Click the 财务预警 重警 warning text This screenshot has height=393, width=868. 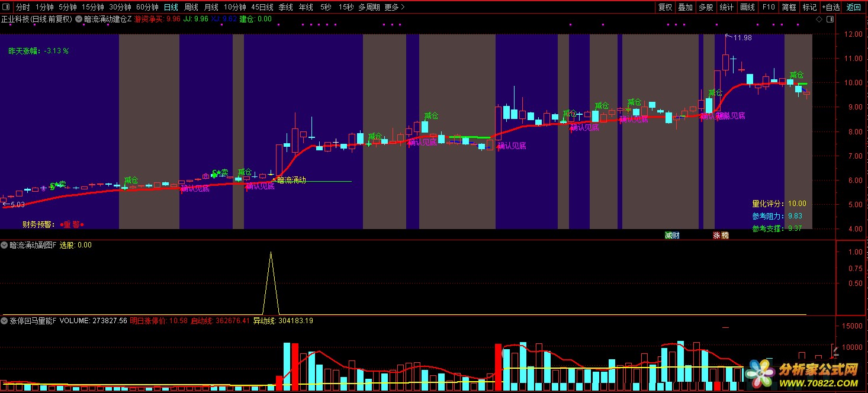53,224
